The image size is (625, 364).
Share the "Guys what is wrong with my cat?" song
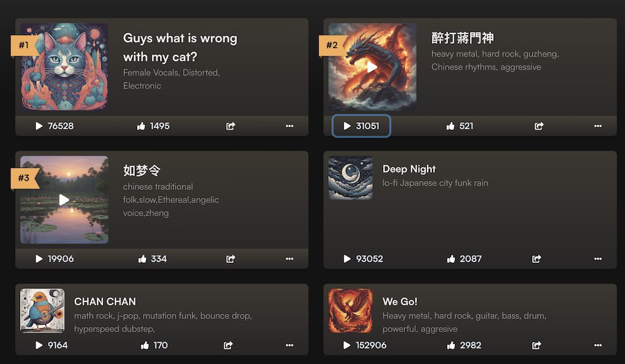tap(231, 126)
